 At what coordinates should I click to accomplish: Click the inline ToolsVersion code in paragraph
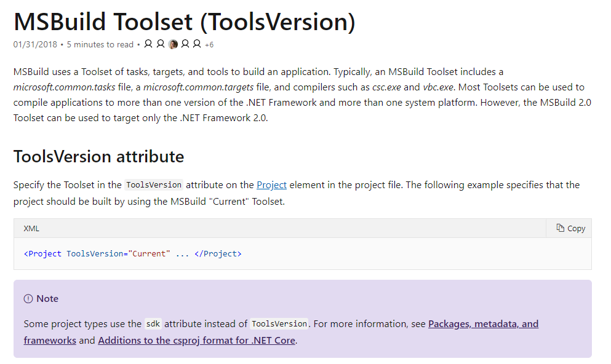pyautogui.click(x=154, y=185)
